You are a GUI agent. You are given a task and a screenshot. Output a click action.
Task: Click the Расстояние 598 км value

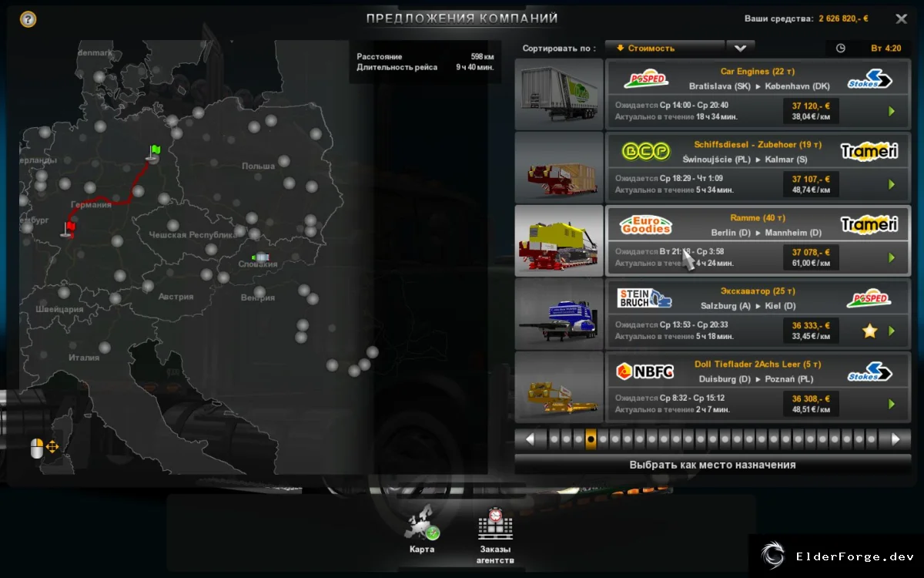pos(482,56)
